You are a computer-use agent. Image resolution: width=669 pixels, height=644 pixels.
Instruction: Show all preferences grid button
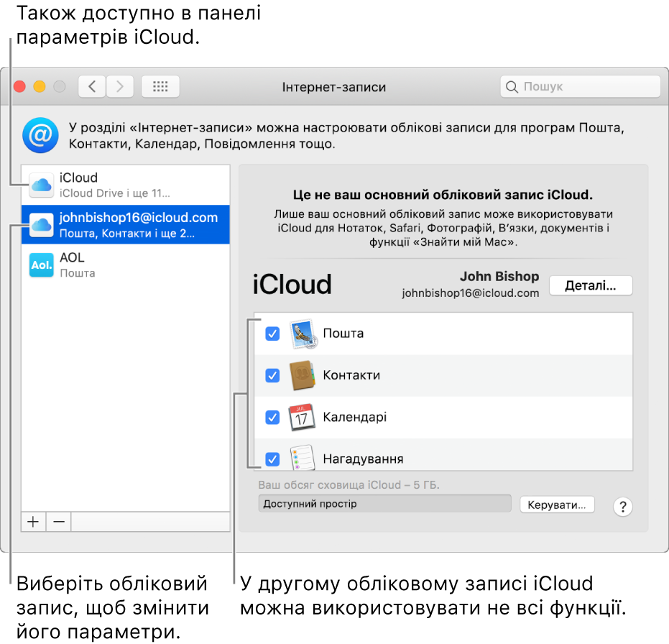click(x=160, y=87)
